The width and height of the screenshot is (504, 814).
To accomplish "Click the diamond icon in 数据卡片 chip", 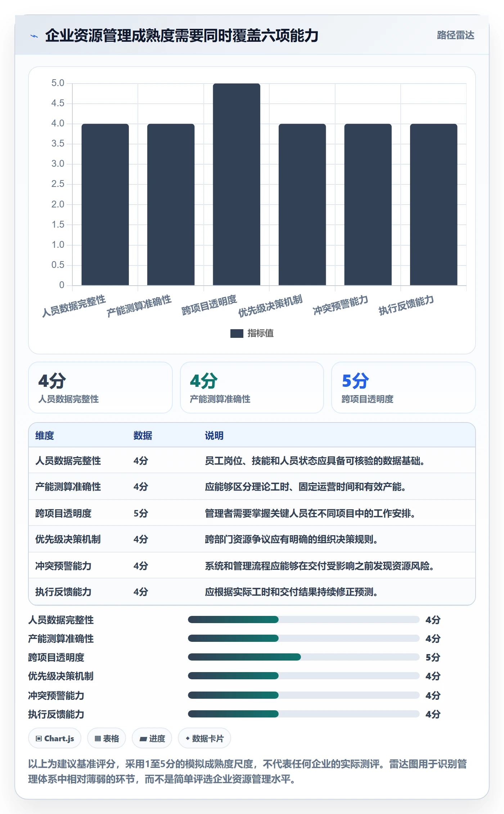I will (188, 738).
